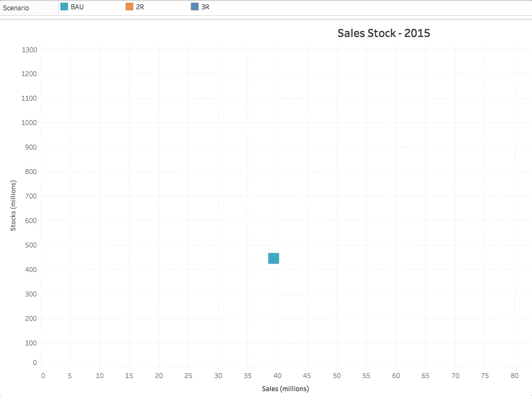Image resolution: width=532 pixels, height=396 pixels.
Task: Click the teal BAU legend color swatch
Action: click(64, 7)
